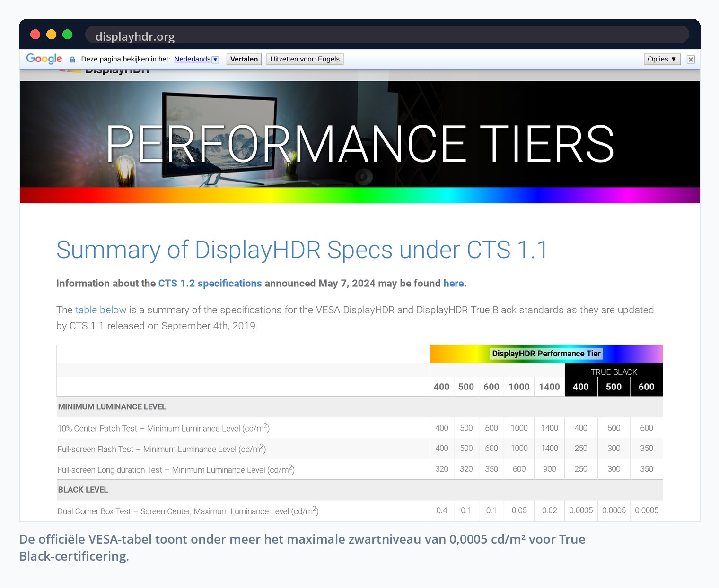This screenshot has width=719, height=588.
Task: Jump to the 'table below' link
Action: click(101, 310)
